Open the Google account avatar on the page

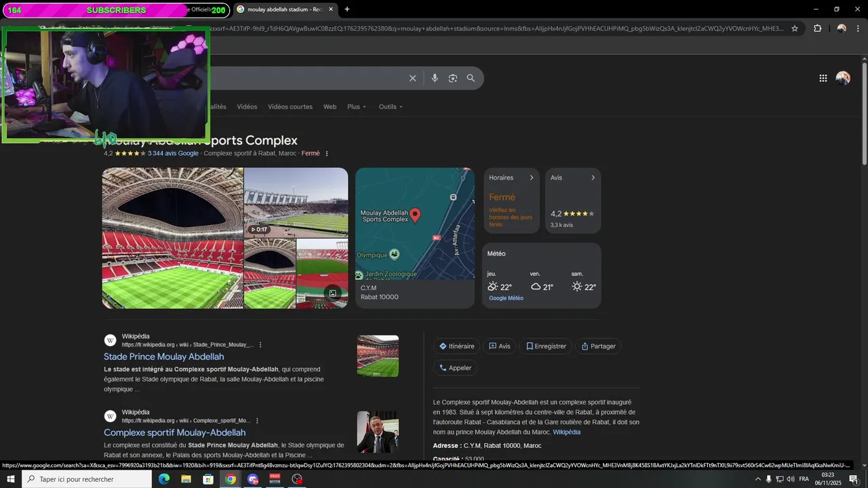tap(843, 78)
